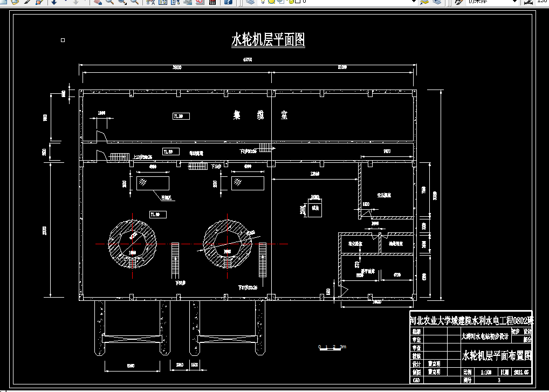Select title block text 水轮机层平面布置图
Viewport: 549px width, 392px height.
click(497, 356)
